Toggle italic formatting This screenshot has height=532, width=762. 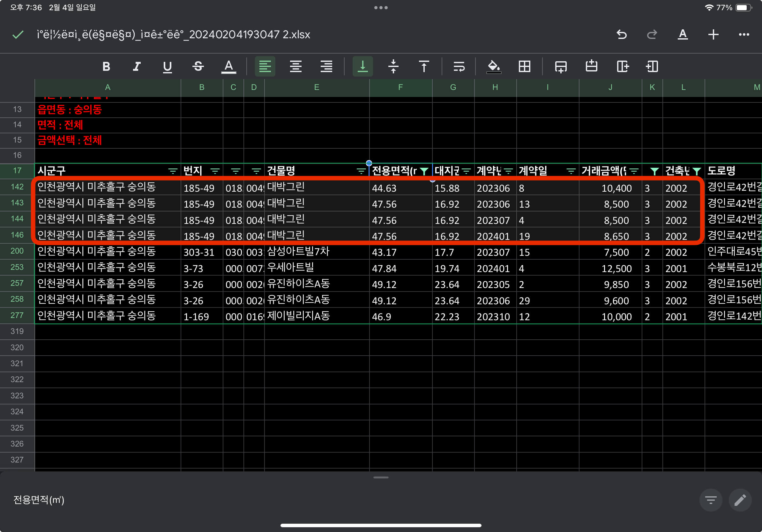click(137, 67)
